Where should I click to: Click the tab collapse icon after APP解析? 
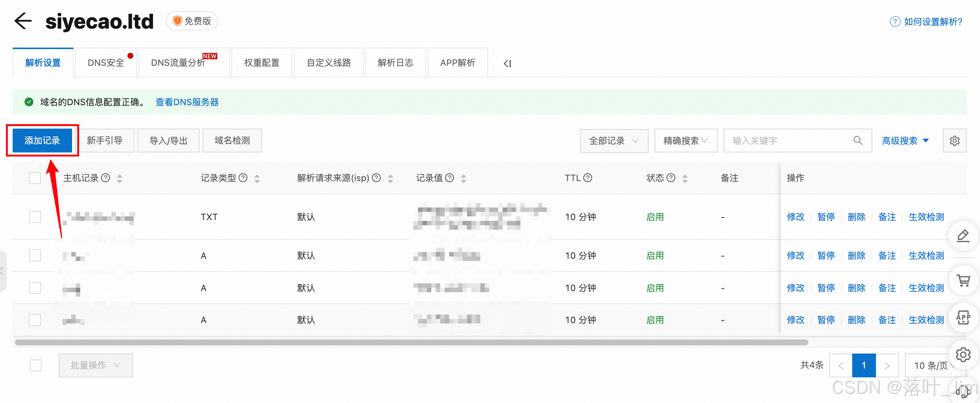coord(507,64)
